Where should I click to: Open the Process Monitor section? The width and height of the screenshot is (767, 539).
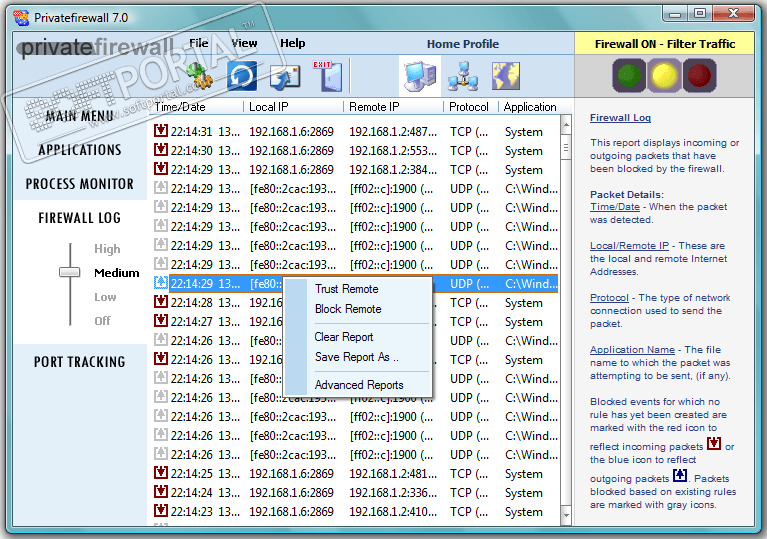click(80, 184)
